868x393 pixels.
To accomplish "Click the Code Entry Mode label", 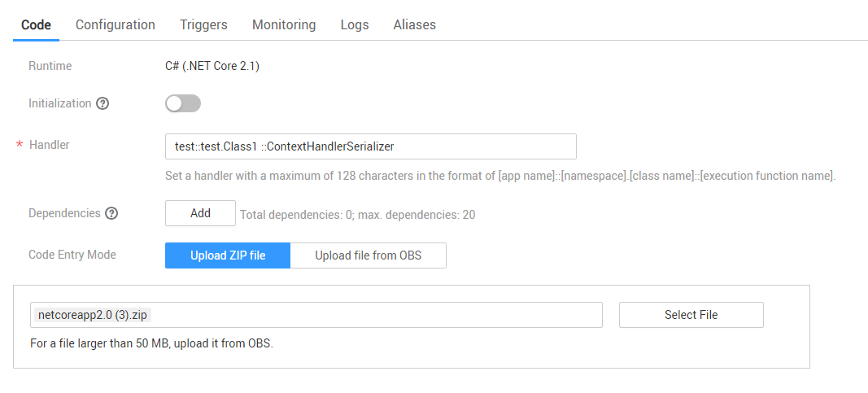I will click(72, 255).
